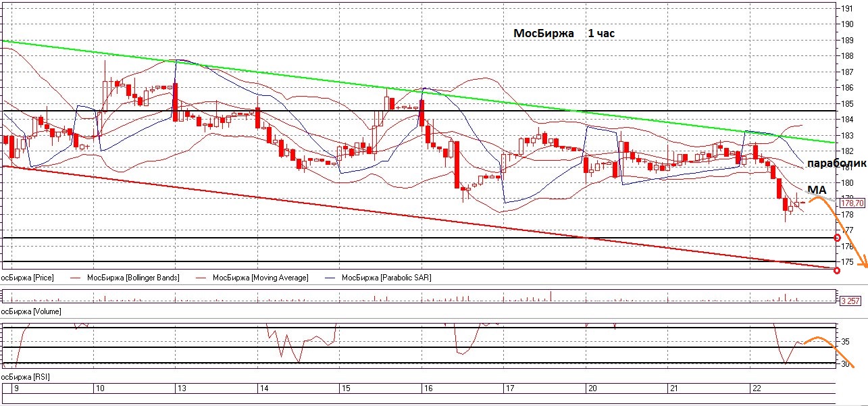The width and height of the screenshot is (868, 406).
Task: Select date 14 on the time axis
Action: 264,388
